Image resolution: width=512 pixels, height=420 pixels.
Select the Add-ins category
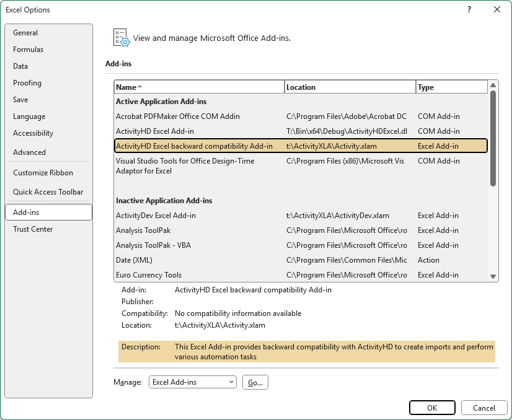point(48,212)
